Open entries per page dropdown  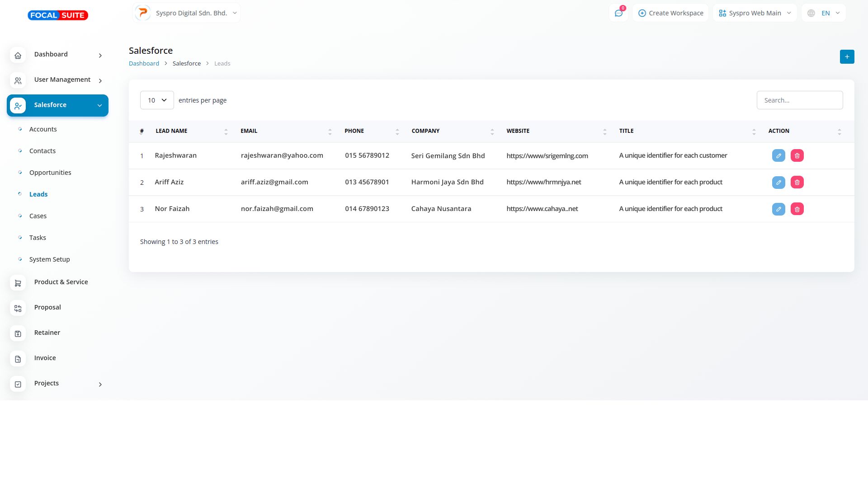157,100
